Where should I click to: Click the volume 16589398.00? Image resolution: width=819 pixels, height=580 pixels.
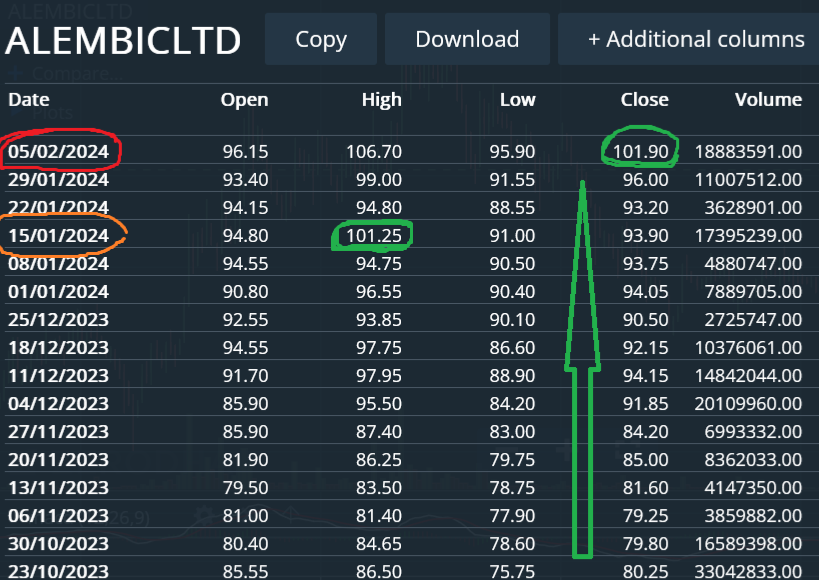(x=748, y=544)
